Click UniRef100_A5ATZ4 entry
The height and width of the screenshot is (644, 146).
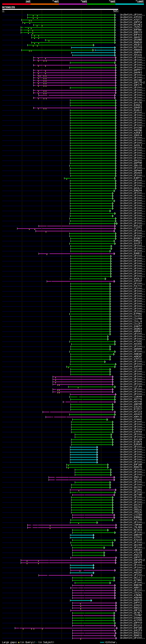coord(131,555)
